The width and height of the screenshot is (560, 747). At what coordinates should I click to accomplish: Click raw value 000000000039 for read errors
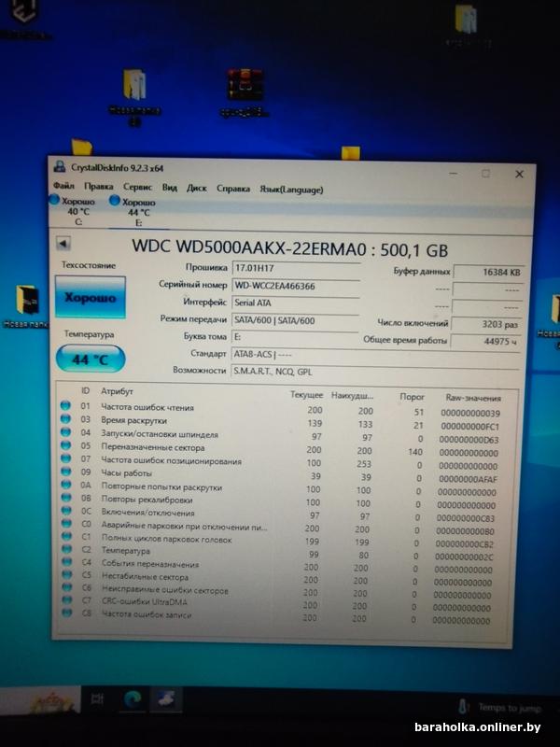click(470, 413)
